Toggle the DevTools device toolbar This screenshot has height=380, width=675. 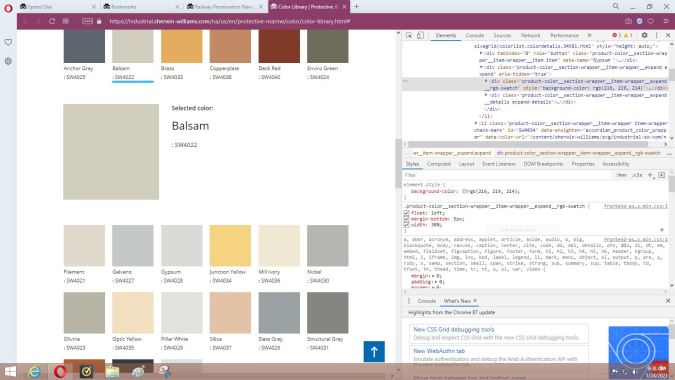click(x=420, y=35)
